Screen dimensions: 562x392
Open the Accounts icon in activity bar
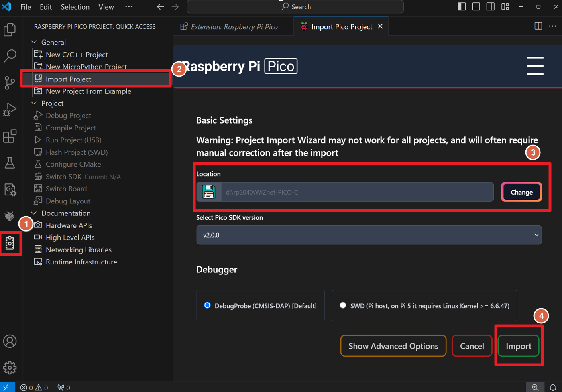click(x=10, y=341)
